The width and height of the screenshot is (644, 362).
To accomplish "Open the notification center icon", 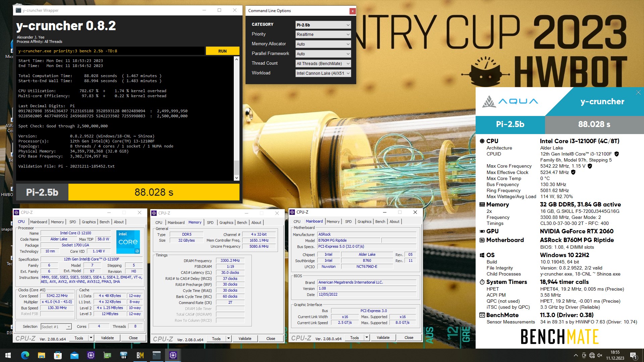I will click(633, 355).
